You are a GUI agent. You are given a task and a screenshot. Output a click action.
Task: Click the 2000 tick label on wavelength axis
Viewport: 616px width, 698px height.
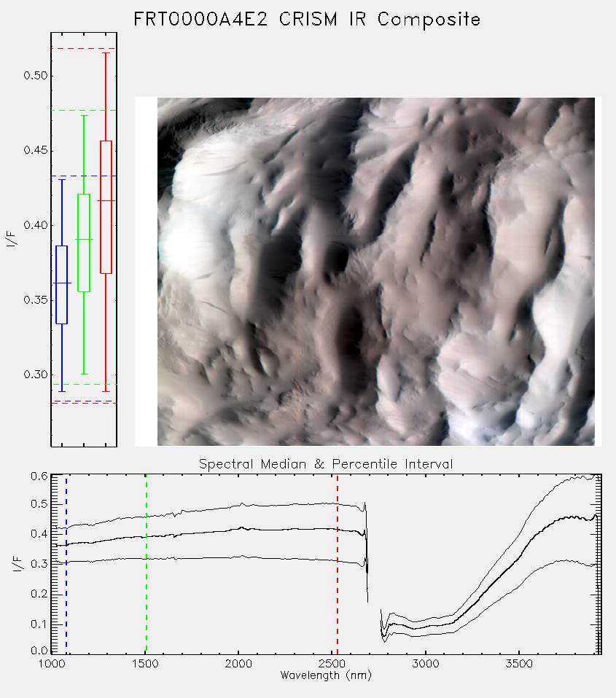(x=238, y=664)
